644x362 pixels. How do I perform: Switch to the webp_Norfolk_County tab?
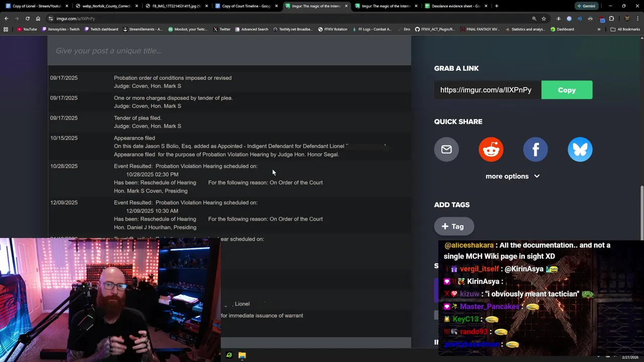click(106, 6)
